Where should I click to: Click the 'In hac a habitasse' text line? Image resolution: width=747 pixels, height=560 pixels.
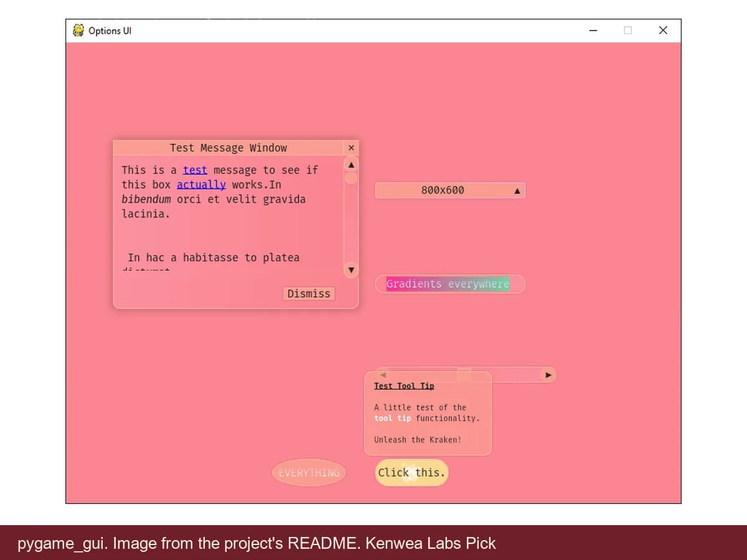tap(214, 258)
